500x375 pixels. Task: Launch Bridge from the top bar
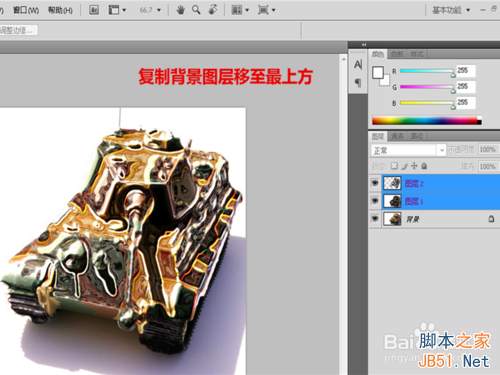pos(94,10)
